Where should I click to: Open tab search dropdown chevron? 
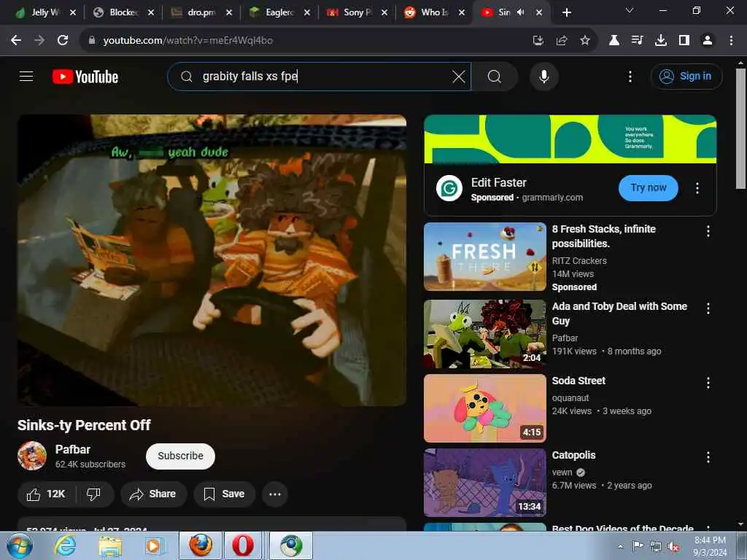(630, 10)
